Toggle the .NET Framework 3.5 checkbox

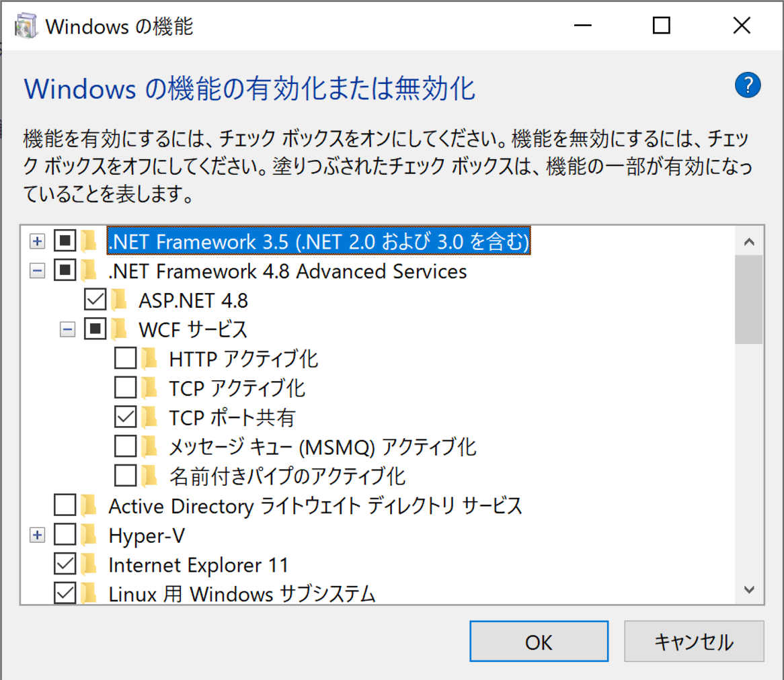(65, 241)
